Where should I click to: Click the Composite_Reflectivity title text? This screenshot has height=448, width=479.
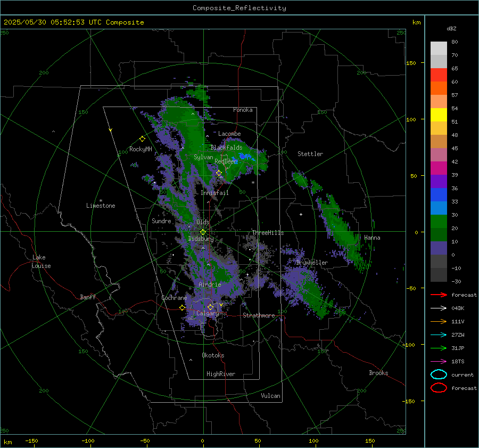click(240, 8)
